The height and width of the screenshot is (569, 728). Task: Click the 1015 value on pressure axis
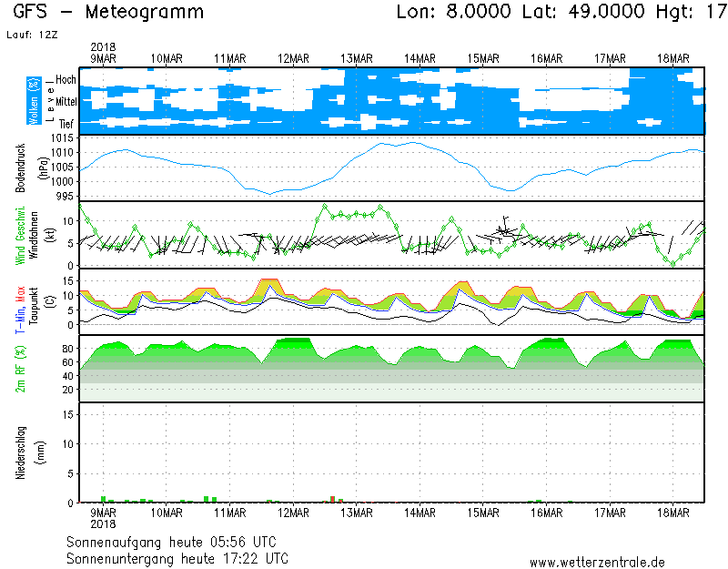[x=64, y=138]
